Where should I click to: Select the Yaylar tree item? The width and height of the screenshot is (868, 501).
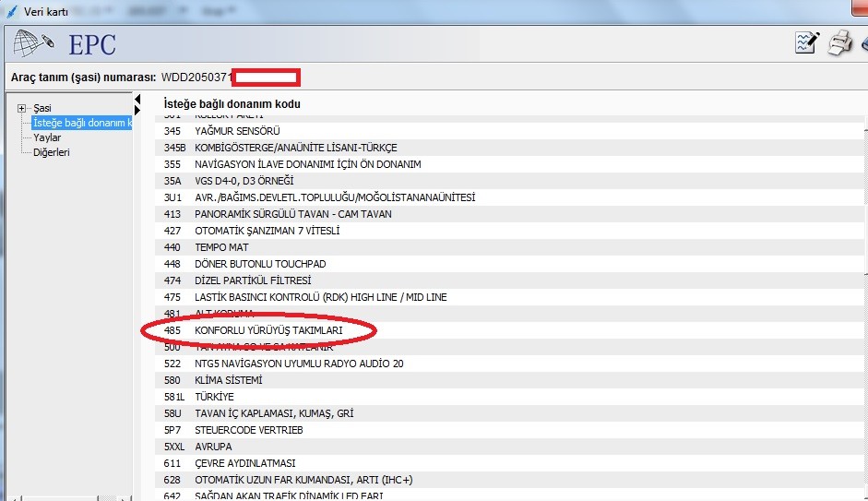coord(47,137)
